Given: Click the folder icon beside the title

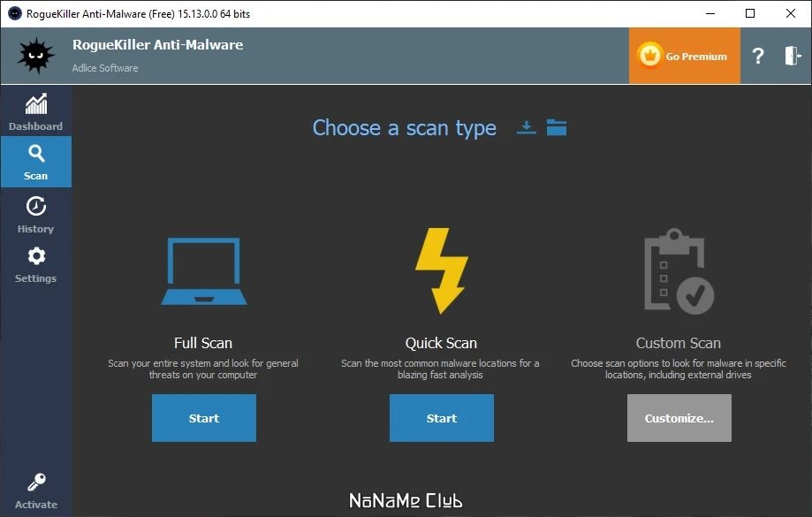Looking at the screenshot, I should pos(556,127).
